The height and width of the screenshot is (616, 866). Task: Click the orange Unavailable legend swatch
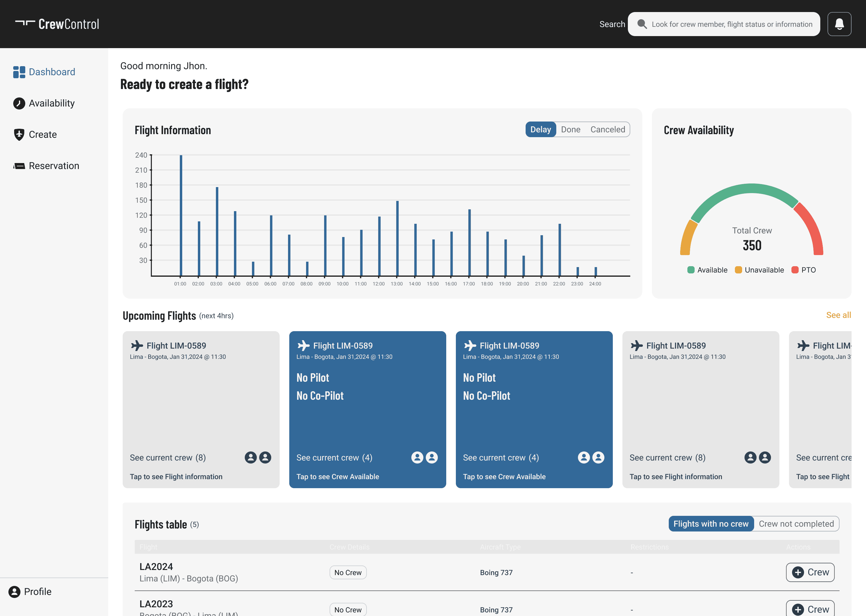(x=738, y=270)
